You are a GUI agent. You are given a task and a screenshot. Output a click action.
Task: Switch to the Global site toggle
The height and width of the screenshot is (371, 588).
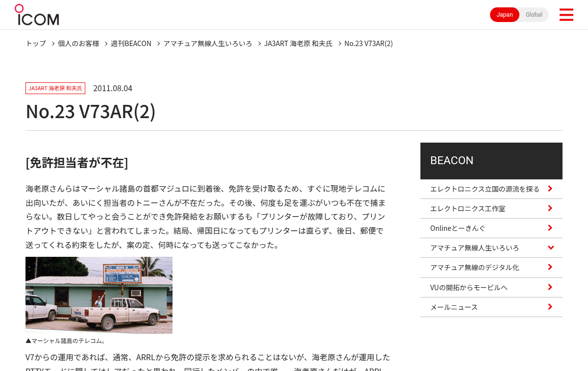[534, 15]
